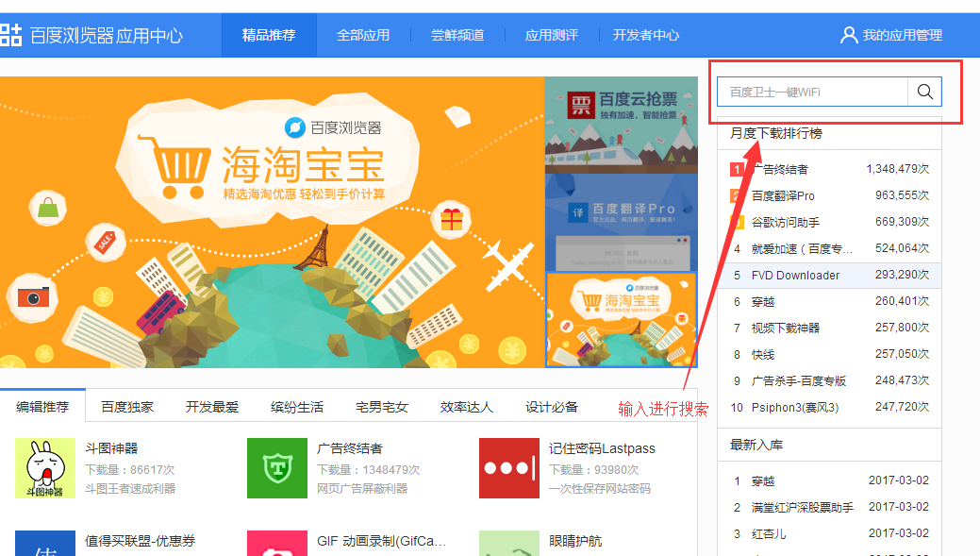Image resolution: width=980 pixels, height=556 pixels.
Task: Show the 百度翻译Pro banner thumbnail
Action: 622,222
